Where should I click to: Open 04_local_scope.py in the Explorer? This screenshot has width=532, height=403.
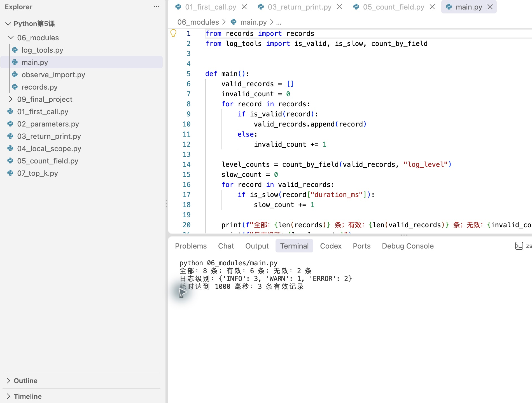tap(81, 148)
